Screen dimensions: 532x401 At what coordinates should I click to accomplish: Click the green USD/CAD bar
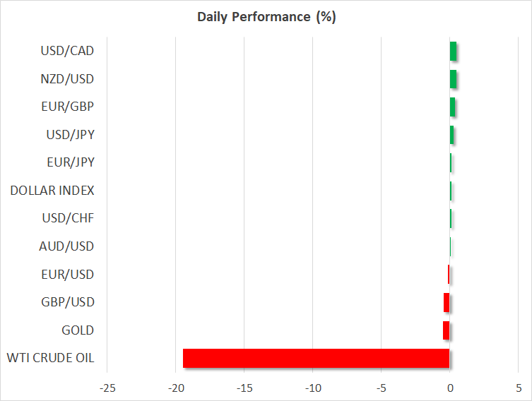tap(453, 51)
